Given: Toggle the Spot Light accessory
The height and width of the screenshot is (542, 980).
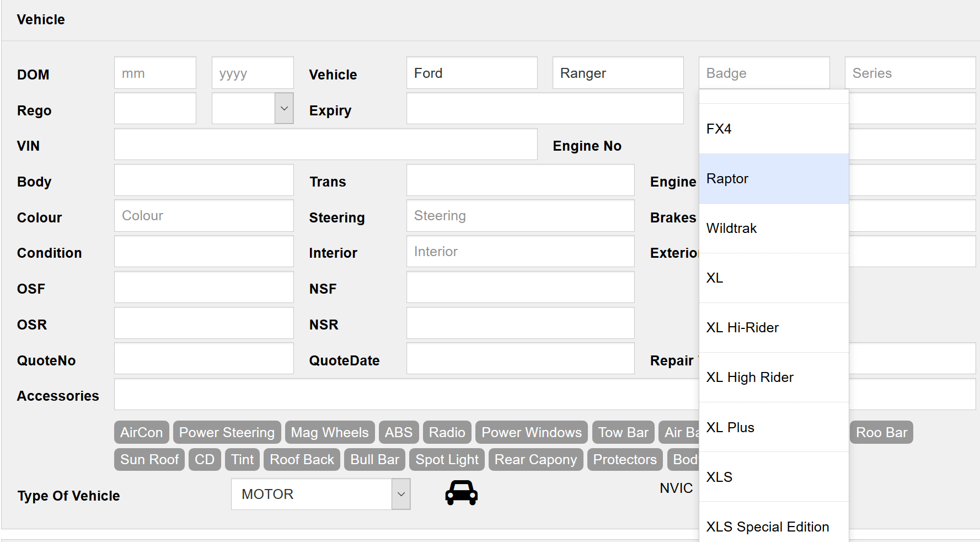Looking at the screenshot, I should click(447, 459).
